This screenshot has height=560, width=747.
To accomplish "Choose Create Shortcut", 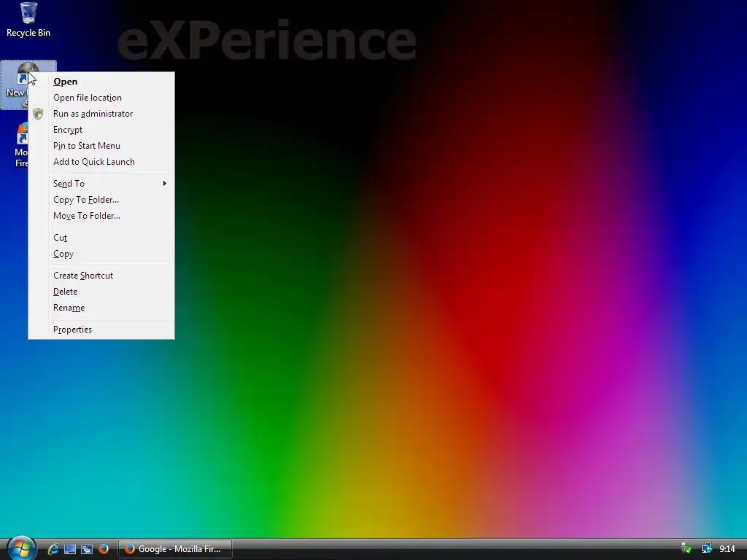I will coord(101,275).
